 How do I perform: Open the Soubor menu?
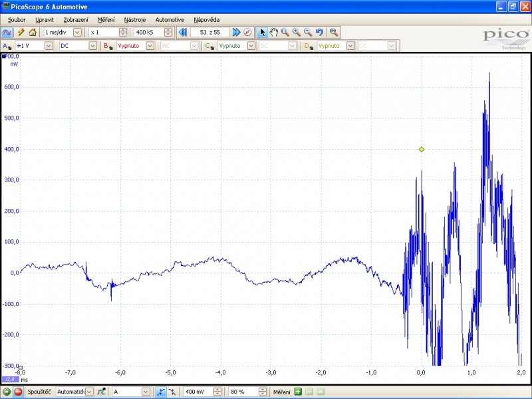pyautogui.click(x=17, y=20)
